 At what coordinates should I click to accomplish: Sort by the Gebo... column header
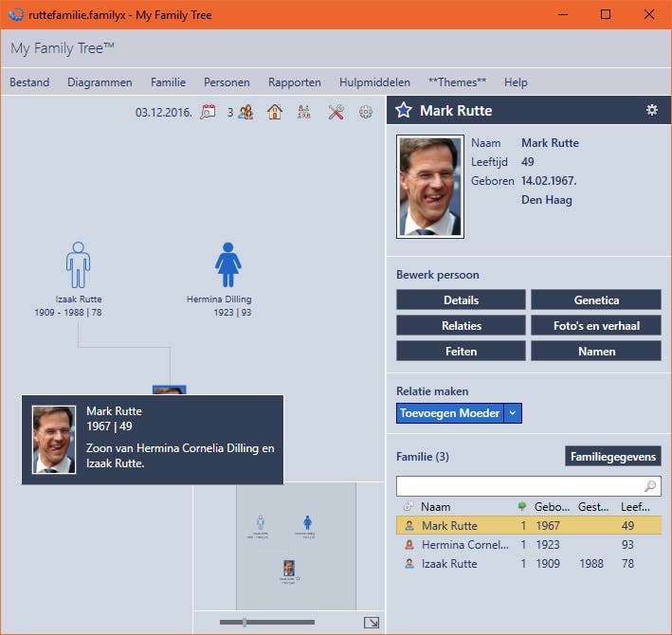pyautogui.click(x=552, y=507)
